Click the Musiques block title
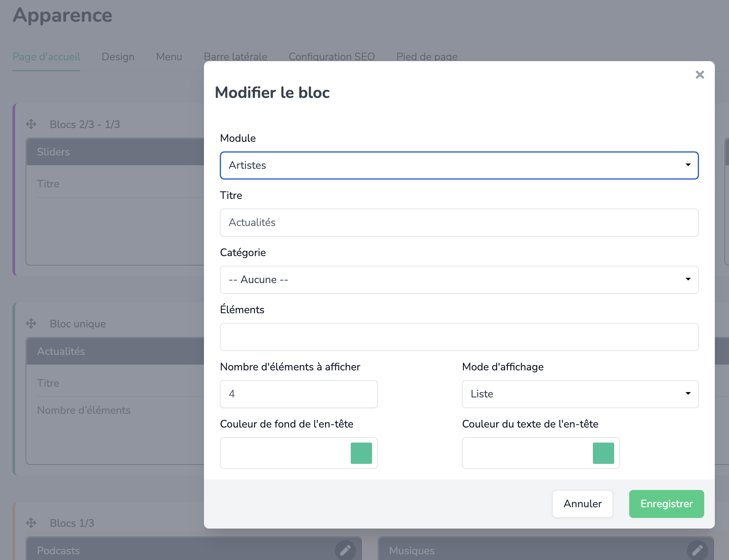Viewport: 729px width, 560px height. (x=412, y=551)
